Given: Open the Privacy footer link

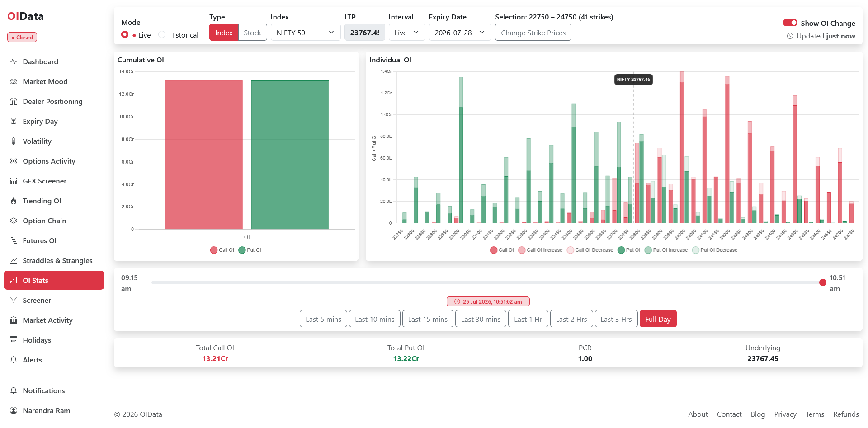Looking at the screenshot, I should pyautogui.click(x=785, y=414).
